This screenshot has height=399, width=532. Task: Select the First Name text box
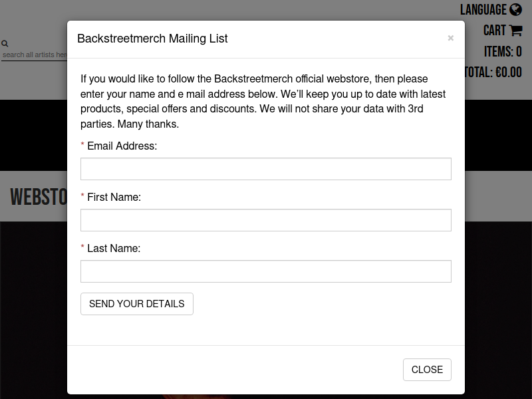(x=265, y=220)
